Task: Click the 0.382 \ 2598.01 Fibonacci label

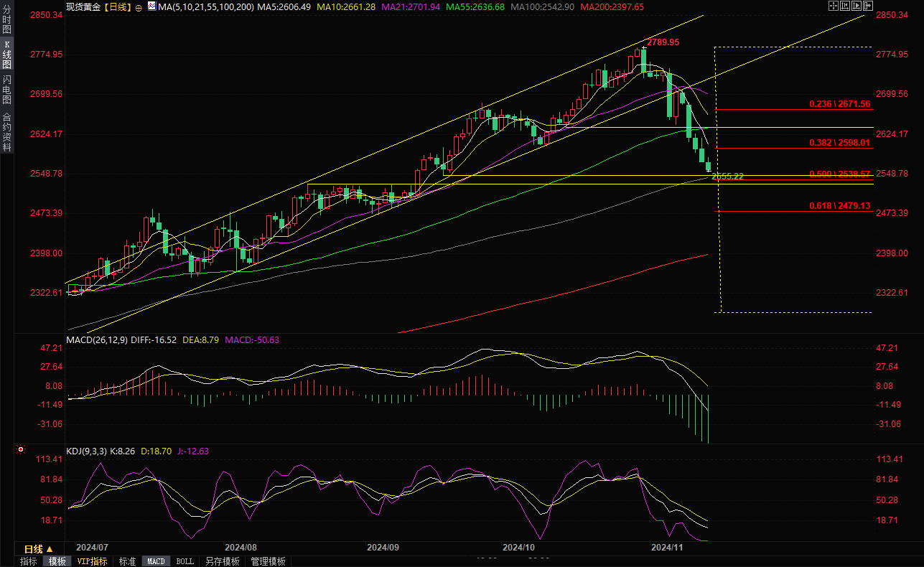Action: [x=839, y=143]
